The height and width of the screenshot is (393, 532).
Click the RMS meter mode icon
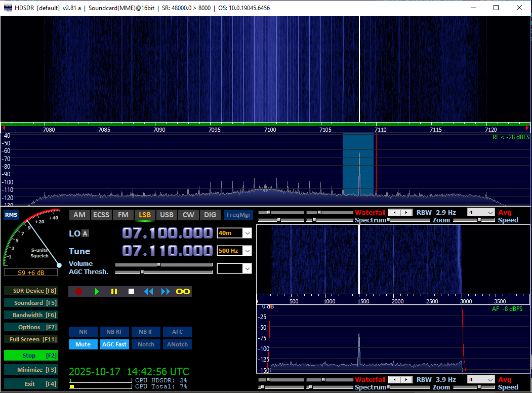(11, 215)
